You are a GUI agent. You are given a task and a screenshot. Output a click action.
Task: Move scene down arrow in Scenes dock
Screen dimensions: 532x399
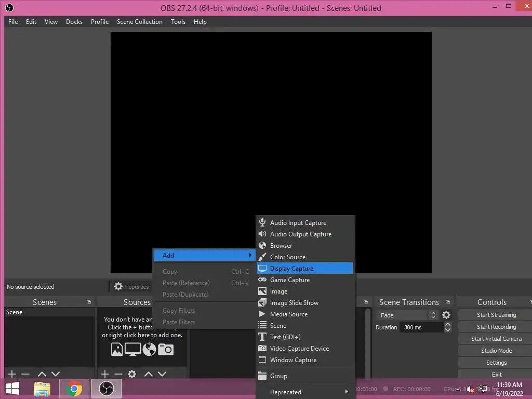[x=56, y=374]
